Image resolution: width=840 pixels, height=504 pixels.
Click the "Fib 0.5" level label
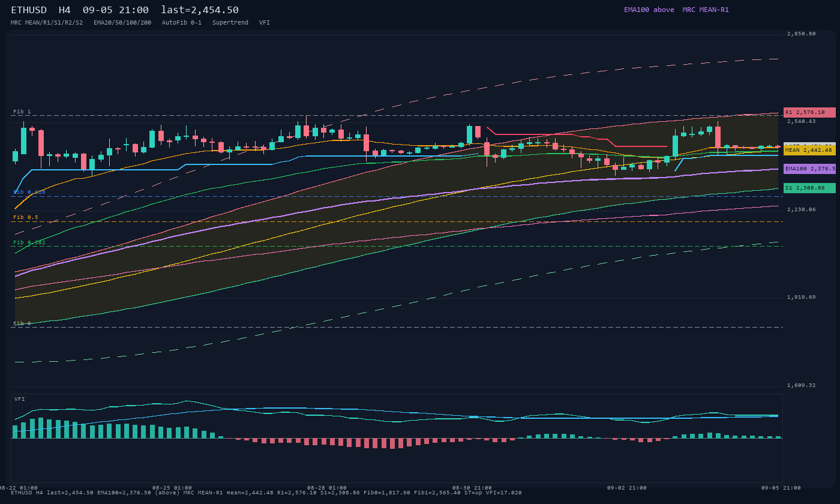[26, 217]
